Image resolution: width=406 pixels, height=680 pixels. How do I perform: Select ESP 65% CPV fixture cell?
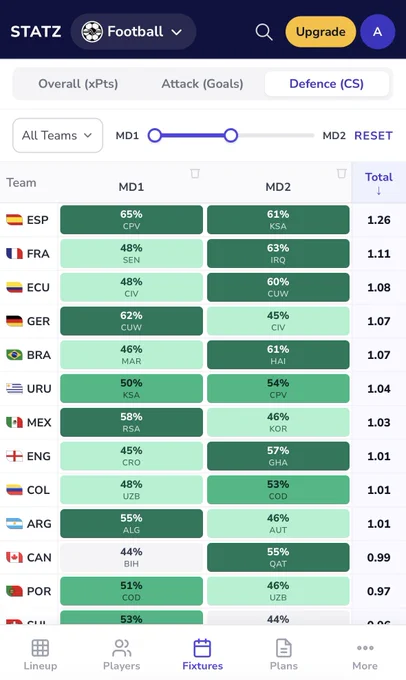click(x=131, y=220)
